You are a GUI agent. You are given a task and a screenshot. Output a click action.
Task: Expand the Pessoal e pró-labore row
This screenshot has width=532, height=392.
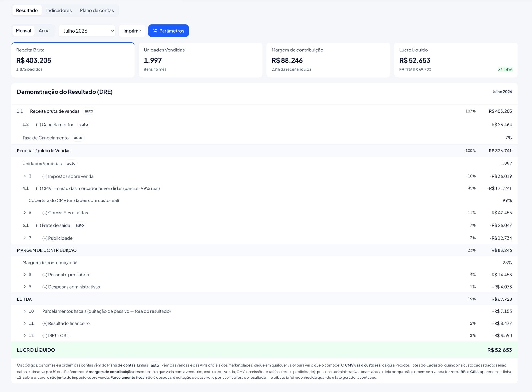[x=25, y=275]
